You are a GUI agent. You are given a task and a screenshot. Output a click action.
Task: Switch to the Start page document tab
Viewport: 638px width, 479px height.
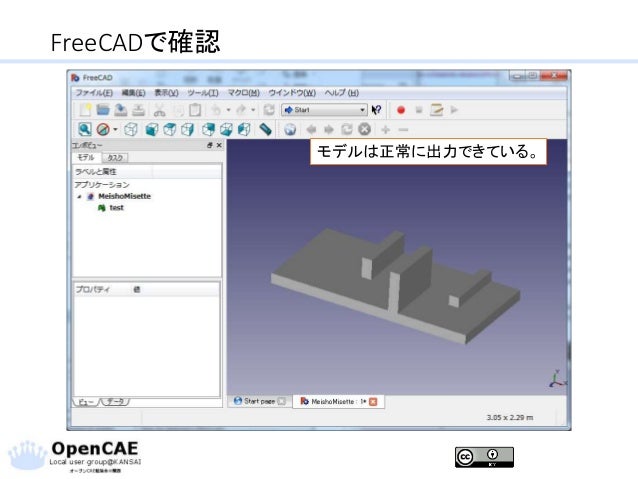coord(259,401)
